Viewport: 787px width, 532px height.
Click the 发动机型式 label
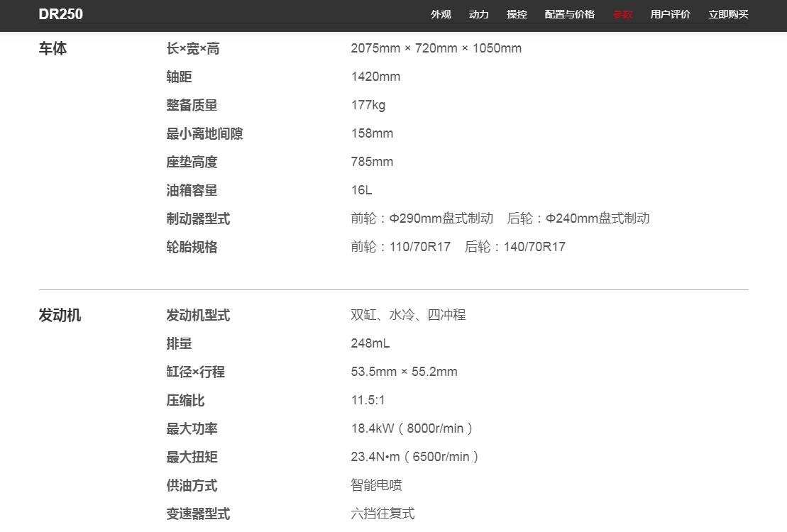pos(198,315)
